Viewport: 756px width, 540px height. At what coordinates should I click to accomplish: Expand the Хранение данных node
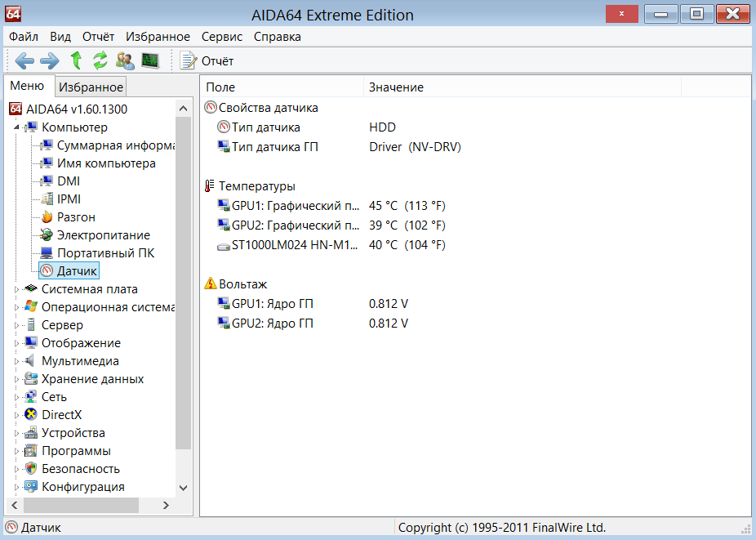tap(16, 379)
